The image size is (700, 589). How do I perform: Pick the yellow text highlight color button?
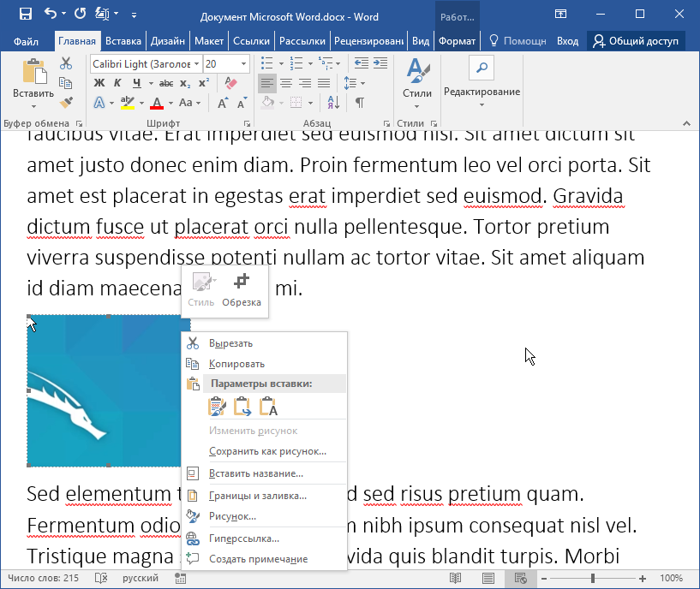tap(128, 103)
